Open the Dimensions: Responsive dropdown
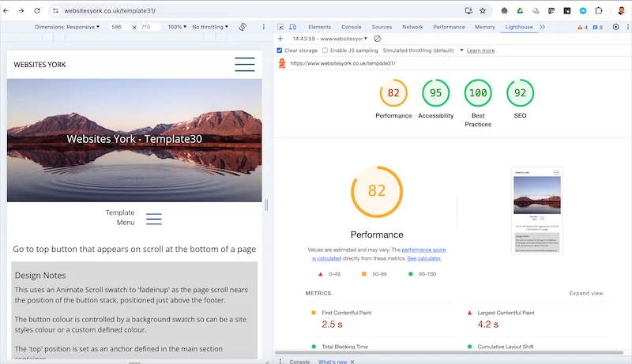 [67, 27]
